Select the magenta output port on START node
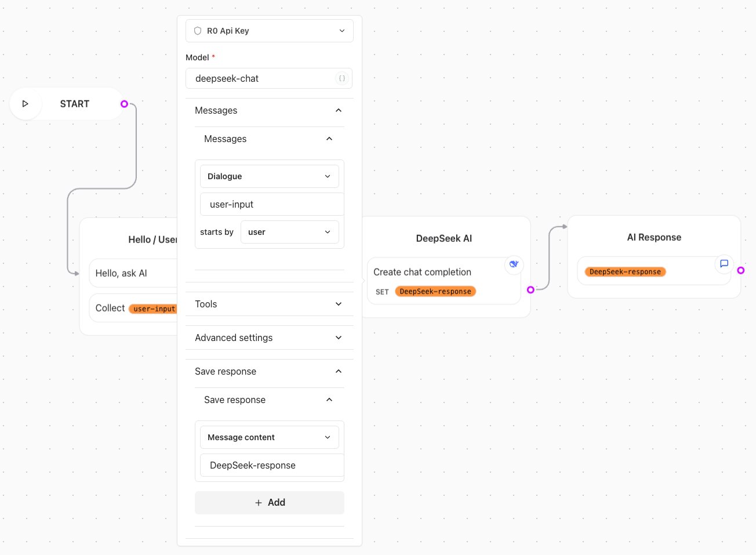 tap(124, 104)
